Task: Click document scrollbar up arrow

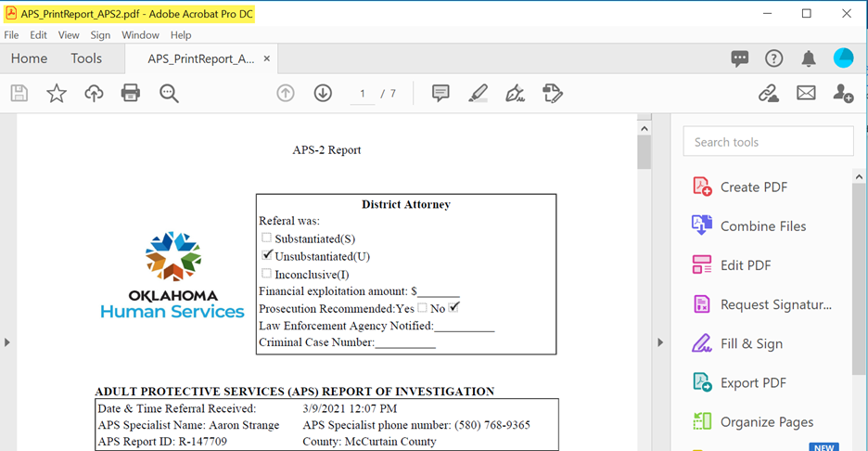Action: [644, 129]
